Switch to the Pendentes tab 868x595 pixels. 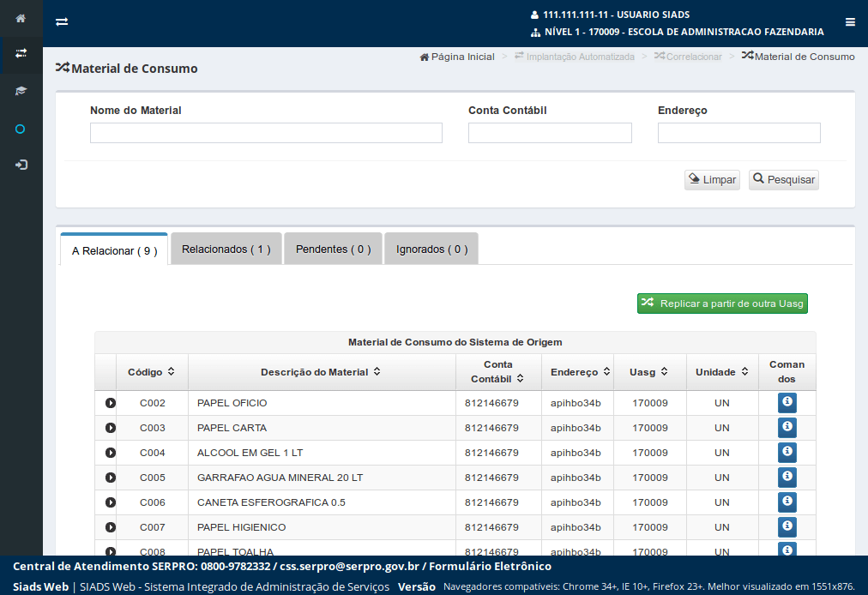pos(334,249)
